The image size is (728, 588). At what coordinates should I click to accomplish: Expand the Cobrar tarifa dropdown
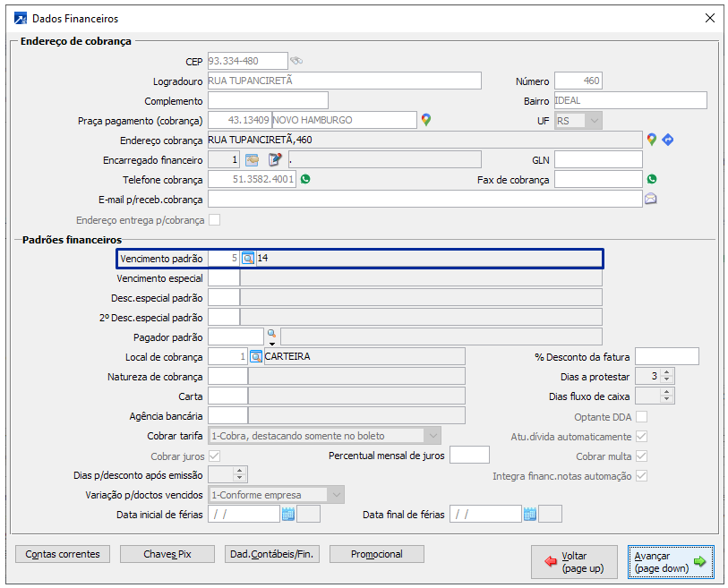pos(433,436)
